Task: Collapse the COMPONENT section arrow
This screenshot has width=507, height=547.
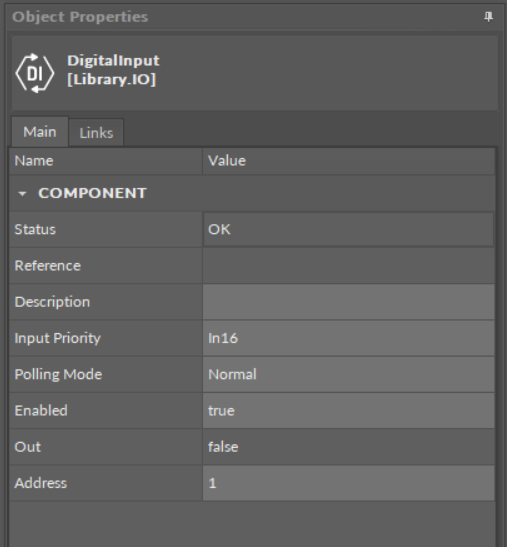Action: pos(22,194)
